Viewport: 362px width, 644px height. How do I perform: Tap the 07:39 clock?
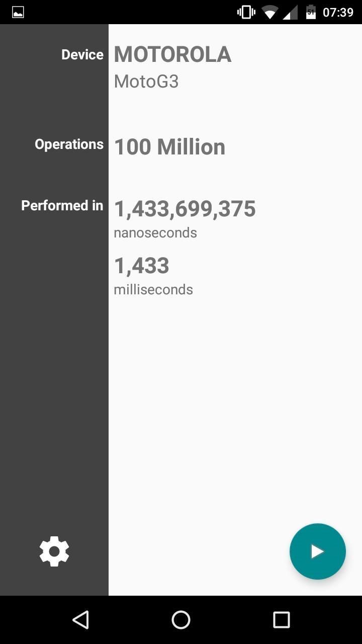click(x=338, y=12)
